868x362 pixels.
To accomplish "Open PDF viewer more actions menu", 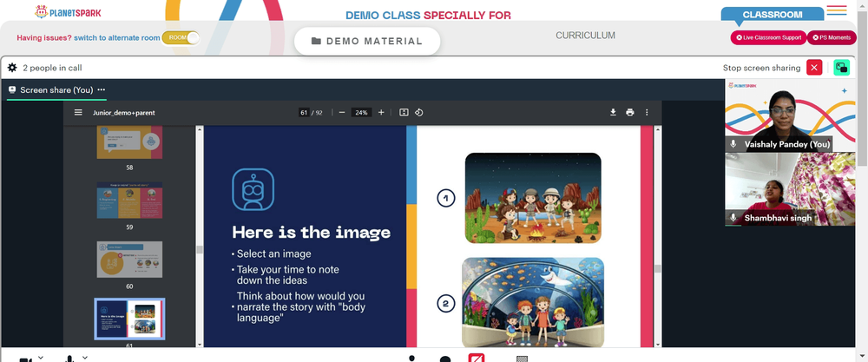I will 647,112.
